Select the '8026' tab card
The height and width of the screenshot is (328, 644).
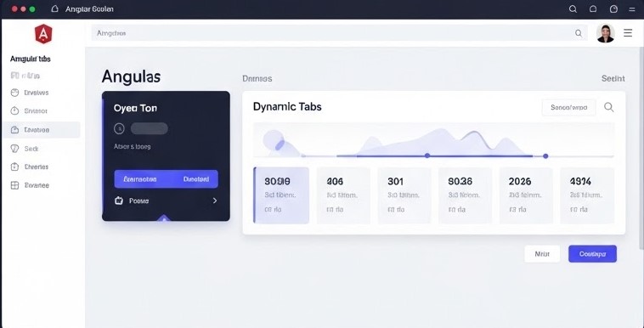pyautogui.click(x=465, y=195)
